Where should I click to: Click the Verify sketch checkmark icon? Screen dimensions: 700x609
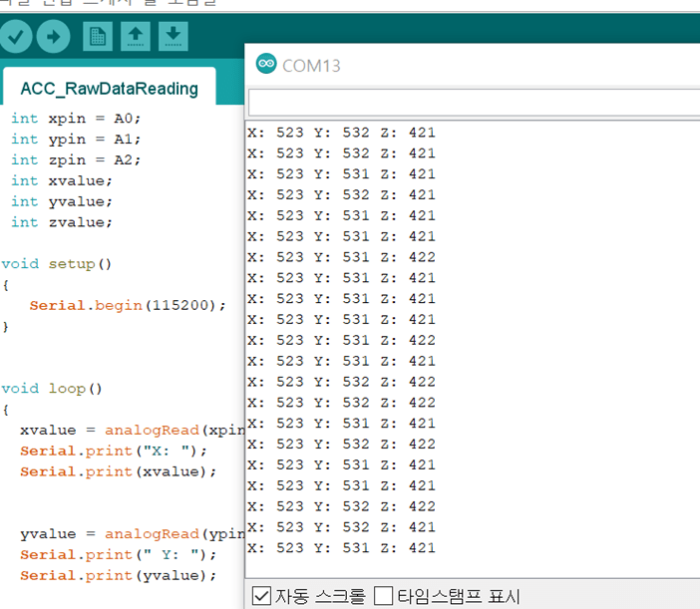tap(16, 38)
